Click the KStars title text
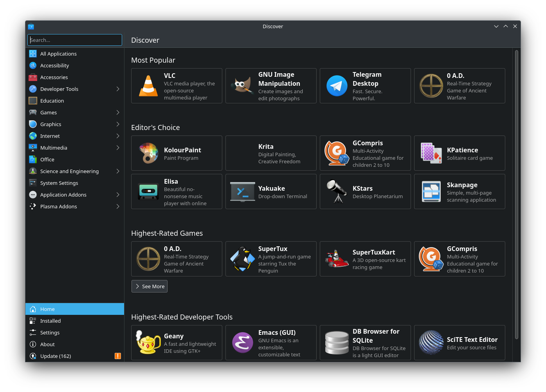This screenshot has width=546, height=392. [x=362, y=188]
